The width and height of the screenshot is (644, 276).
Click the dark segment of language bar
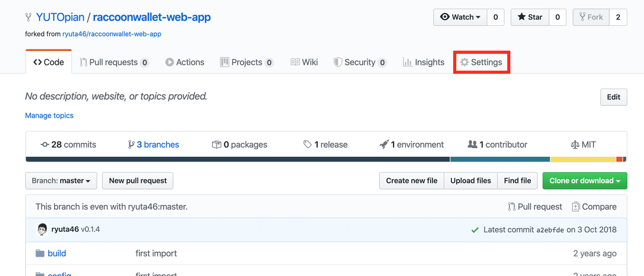click(238, 159)
